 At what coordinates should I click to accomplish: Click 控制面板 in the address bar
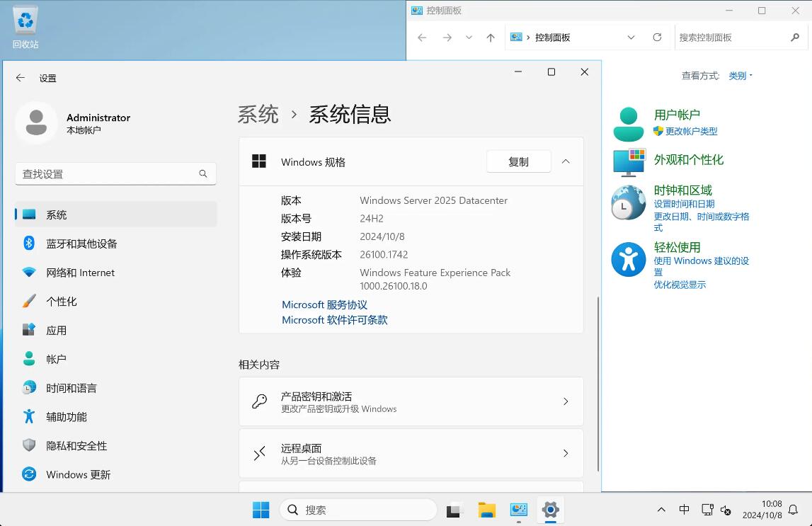(x=553, y=38)
